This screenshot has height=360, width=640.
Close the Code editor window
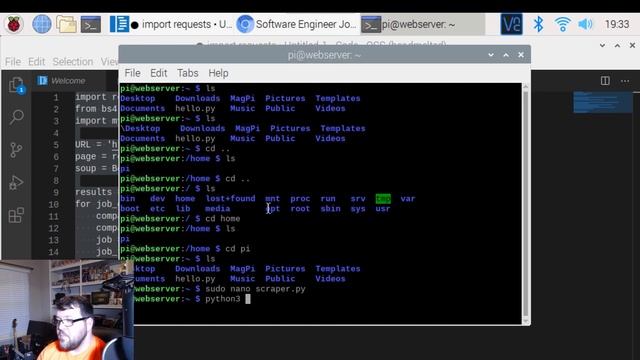point(632,45)
